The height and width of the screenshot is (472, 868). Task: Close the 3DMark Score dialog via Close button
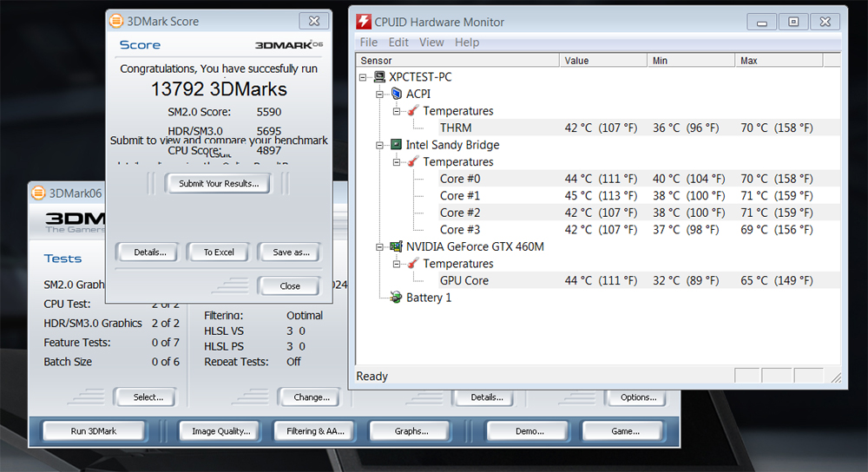pos(290,286)
